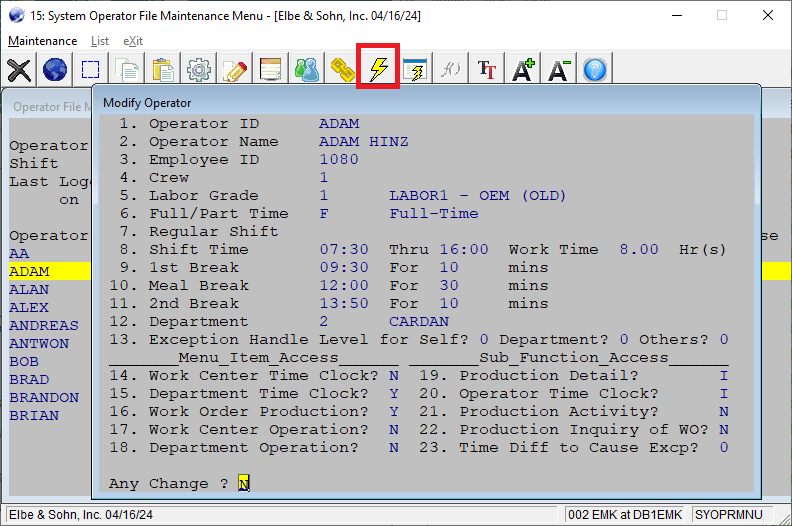Open the blue question mark help icon
The width and height of the screenshot is (792, 526).
tap(595, 69)
